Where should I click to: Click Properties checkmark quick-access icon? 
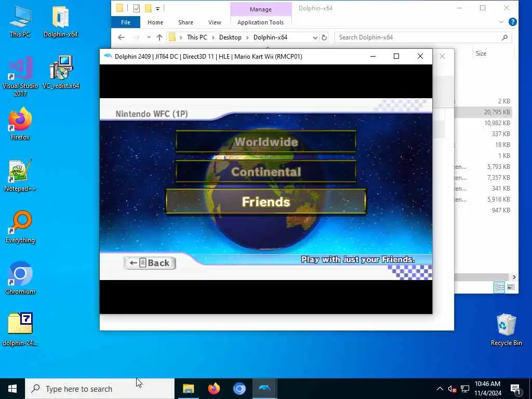click(x=137, y=8)
